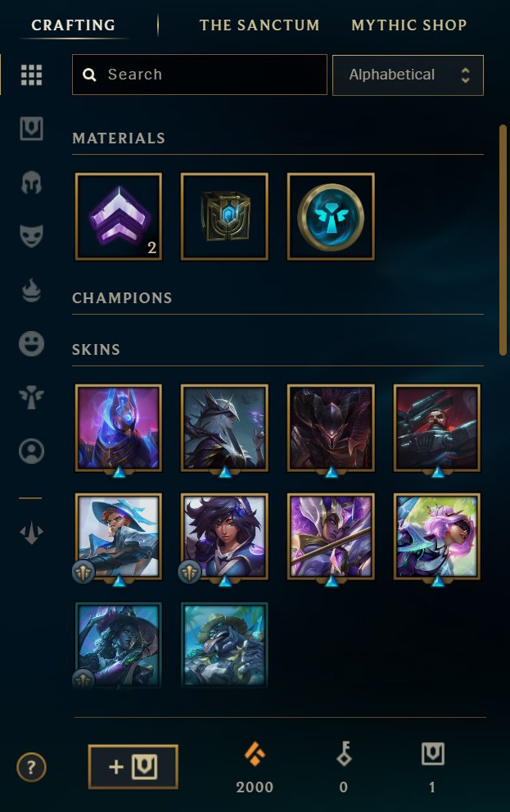The image size is (510, 812).
Task: Select the Hextech chest material
Action: [x=224, y=216]
